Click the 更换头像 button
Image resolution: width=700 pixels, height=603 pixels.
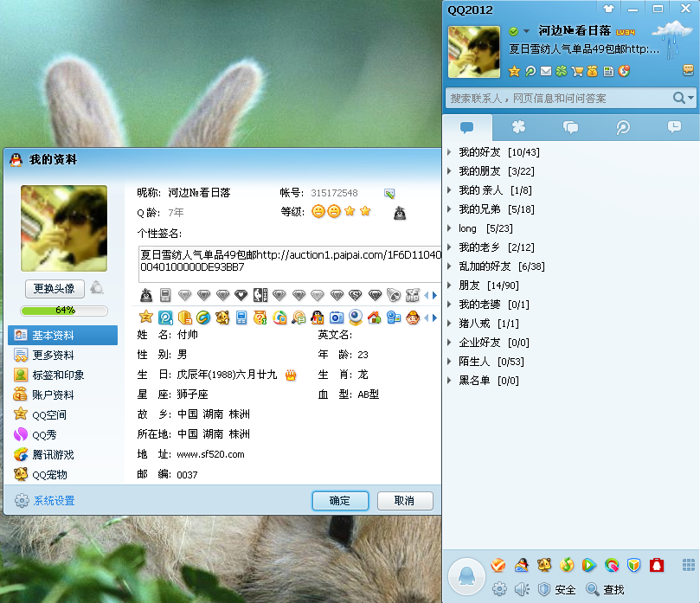click(55, 289)
